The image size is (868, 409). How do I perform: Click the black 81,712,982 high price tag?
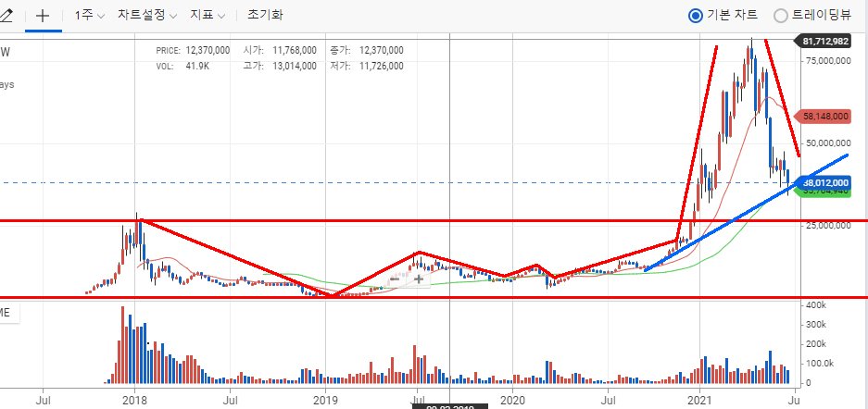point(825,41)
